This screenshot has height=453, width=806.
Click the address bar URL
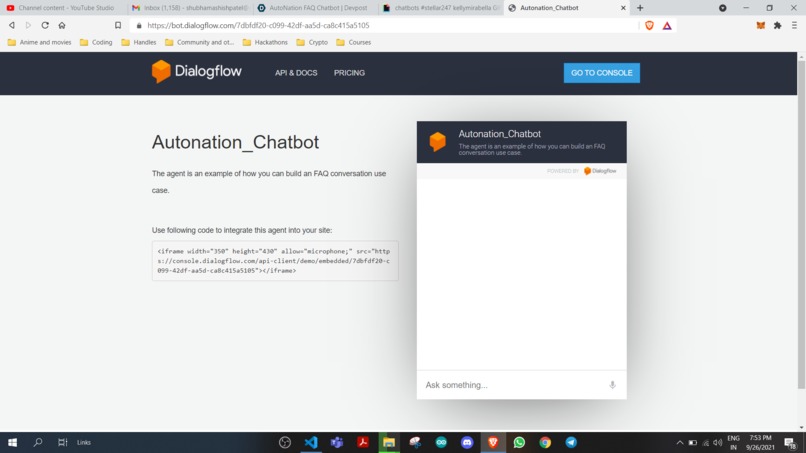[x=258, y=25]
